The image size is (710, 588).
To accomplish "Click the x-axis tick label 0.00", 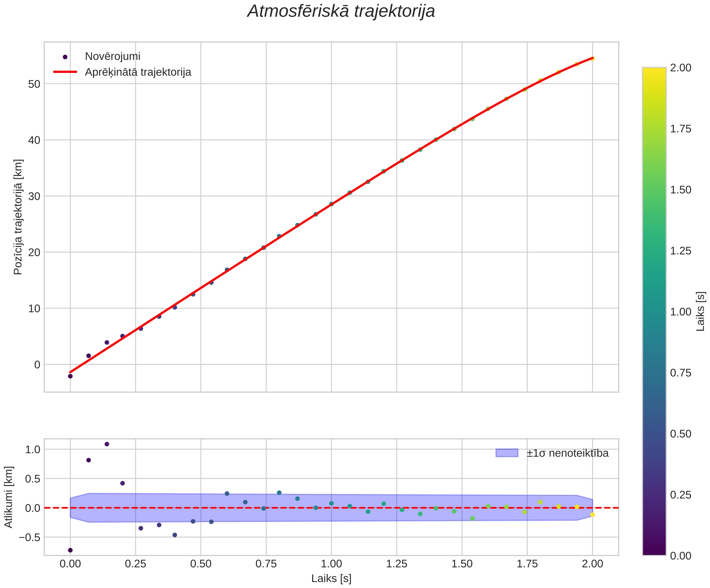I will 70,564.
